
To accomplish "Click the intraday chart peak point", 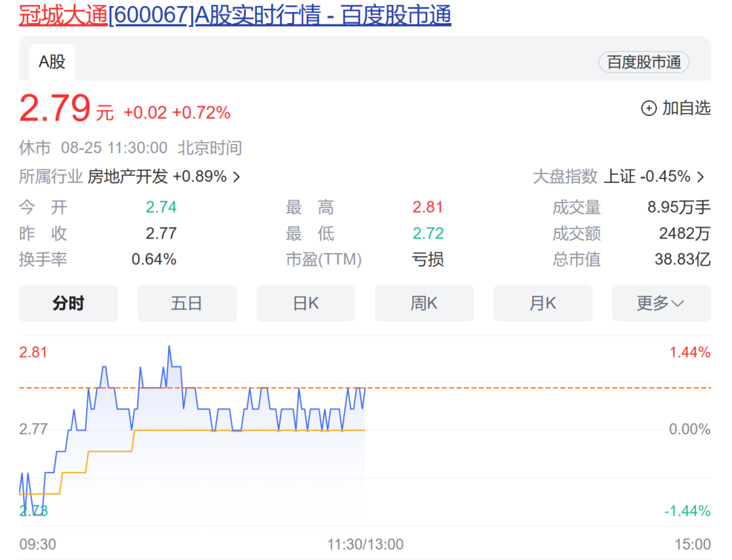I will coord(169,346).
